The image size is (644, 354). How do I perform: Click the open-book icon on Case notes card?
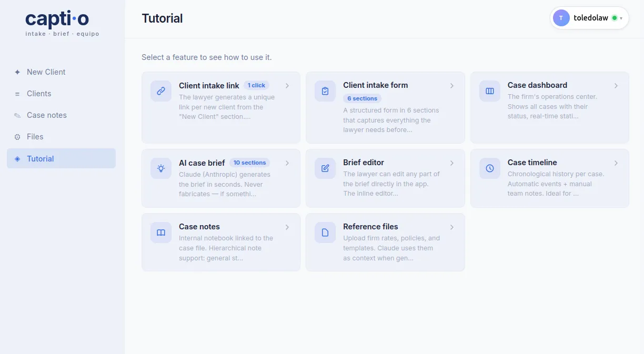pyautogui.click(x=161, y=232)
